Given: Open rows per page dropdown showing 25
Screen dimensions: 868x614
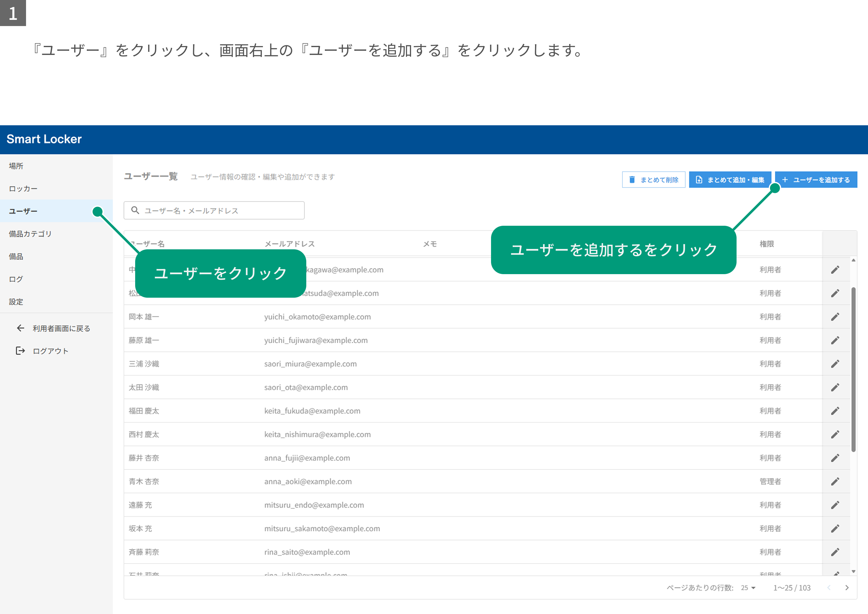Looking at the screenshot, I should pyautogui.click(x=748, y=588).
